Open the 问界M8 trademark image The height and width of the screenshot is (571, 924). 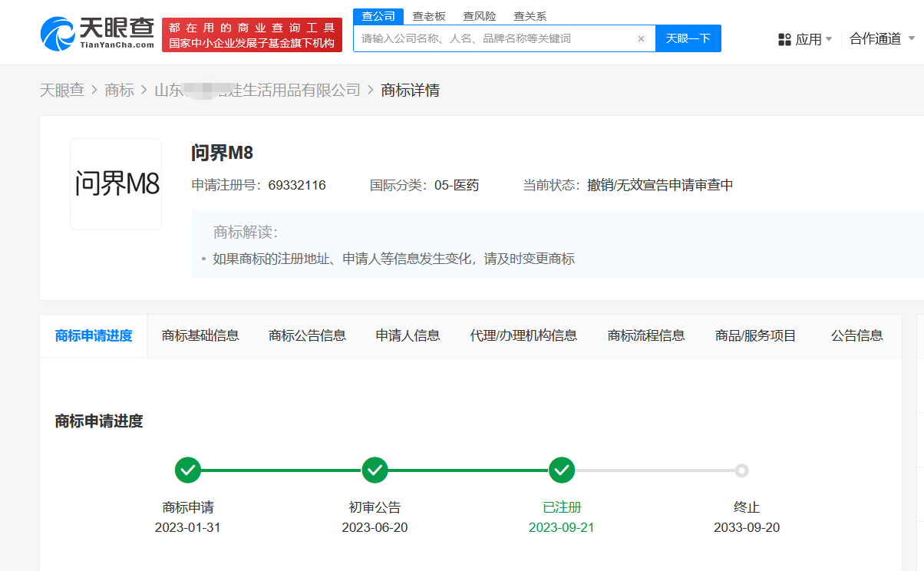click(116, 184)
